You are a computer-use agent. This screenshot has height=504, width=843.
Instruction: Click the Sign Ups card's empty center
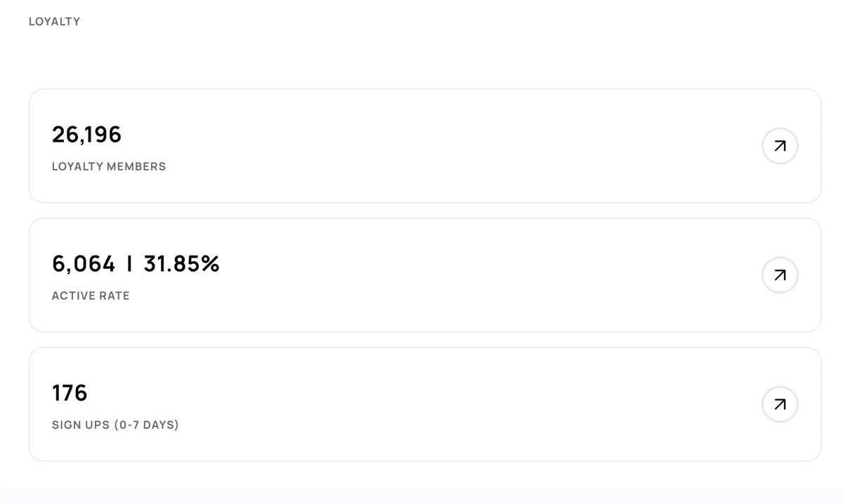click(421, 404)
